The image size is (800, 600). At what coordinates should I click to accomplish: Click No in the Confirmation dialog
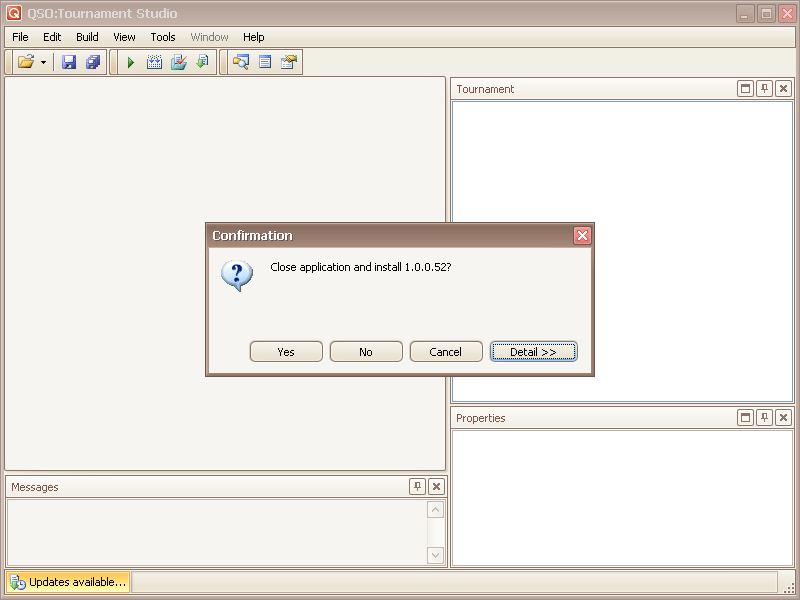[x=366, y=352]
